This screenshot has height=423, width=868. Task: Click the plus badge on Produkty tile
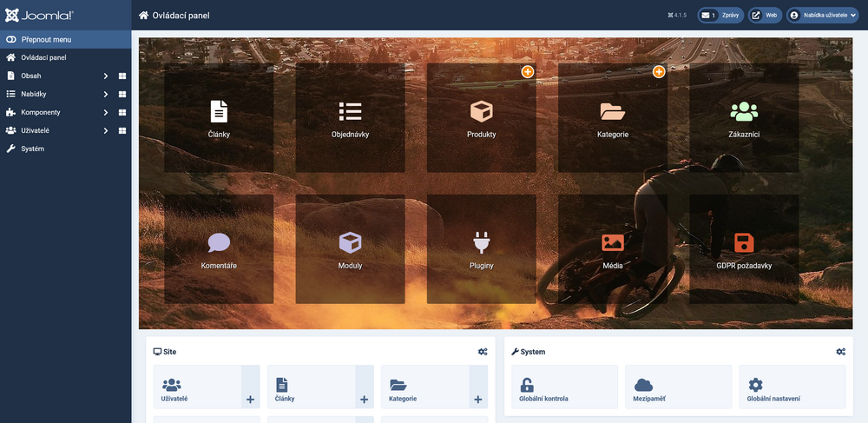pyautogui.click(x=528, y=71)
